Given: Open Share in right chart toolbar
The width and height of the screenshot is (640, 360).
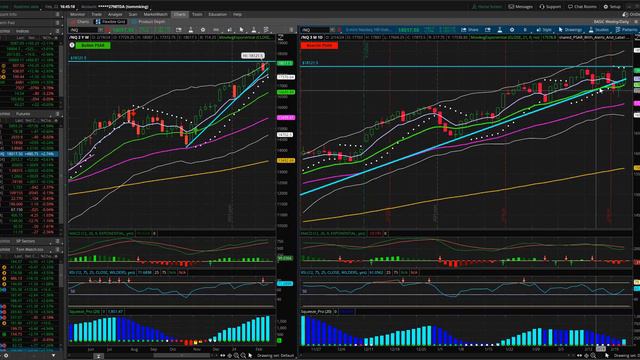Looking at the screenshot, I should [469, 30].
